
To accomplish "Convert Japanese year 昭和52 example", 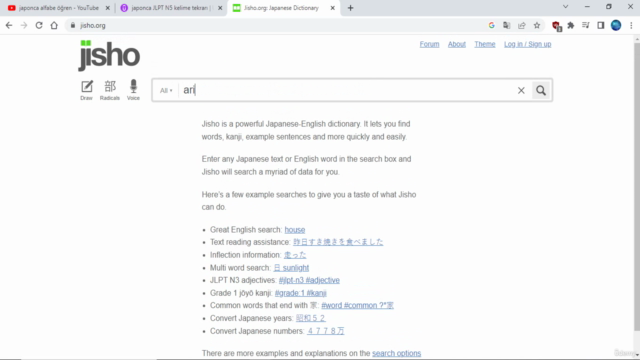I will pyautogui.click(x=311, y=318).
